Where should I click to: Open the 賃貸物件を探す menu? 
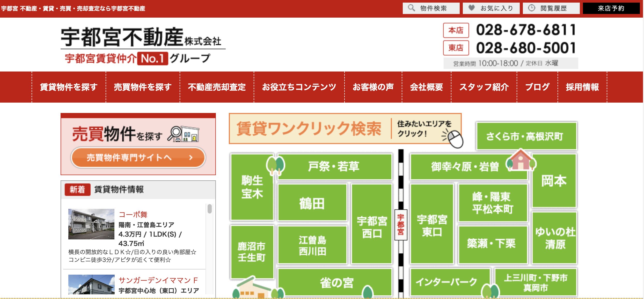(69, 87)
